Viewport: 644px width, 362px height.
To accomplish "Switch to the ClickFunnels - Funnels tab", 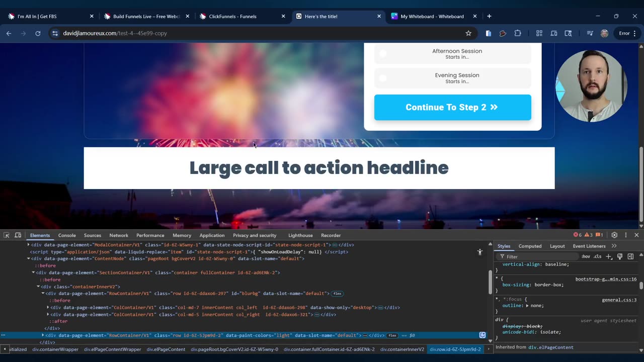I will coord(243,16).
